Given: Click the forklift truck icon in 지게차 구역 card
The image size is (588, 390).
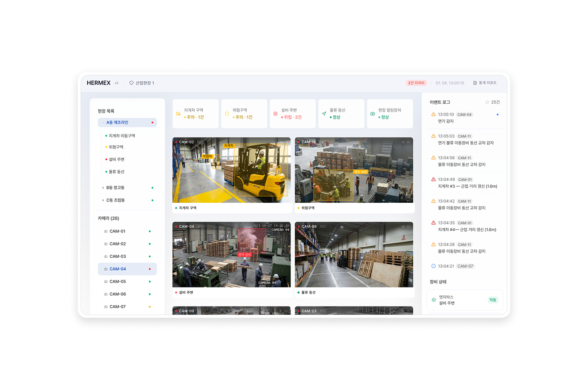Looking at the screenshot, I should click(x=178, y=114).
